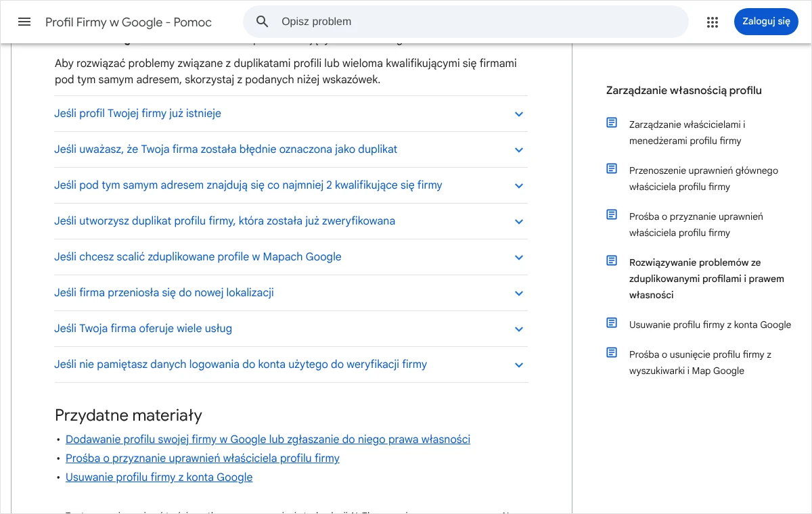This screenshot has width=812, height=514.
Task: Expand chevron for duplikat profilu już zweryfikowana
Action: click(x=519, y=221)
